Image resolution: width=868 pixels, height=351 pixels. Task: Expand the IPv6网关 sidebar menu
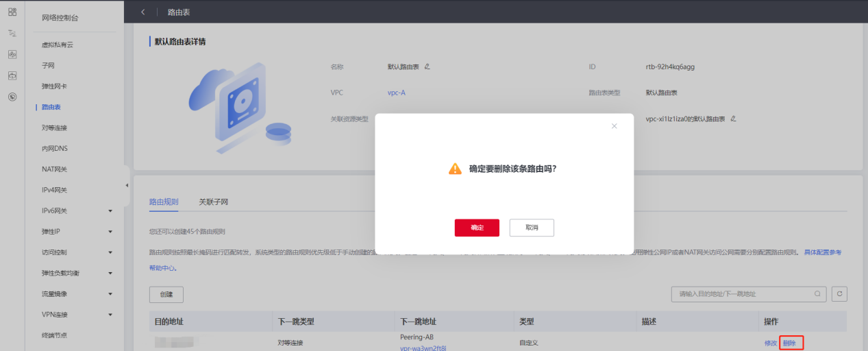(110, 211)
